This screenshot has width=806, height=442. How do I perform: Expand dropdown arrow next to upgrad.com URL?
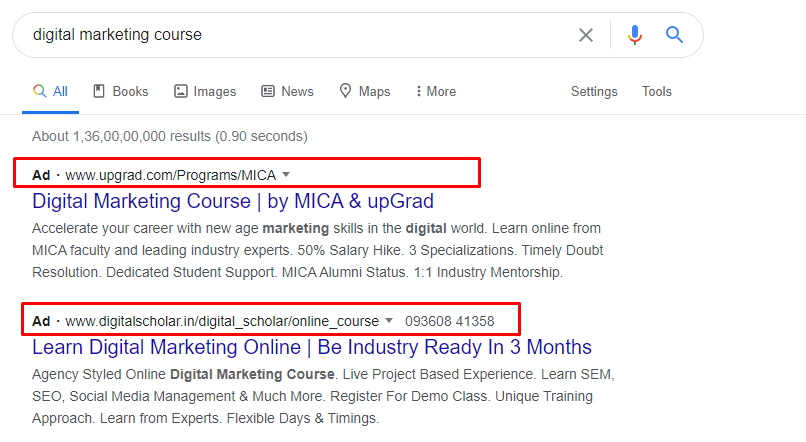[x=286, y=175]
